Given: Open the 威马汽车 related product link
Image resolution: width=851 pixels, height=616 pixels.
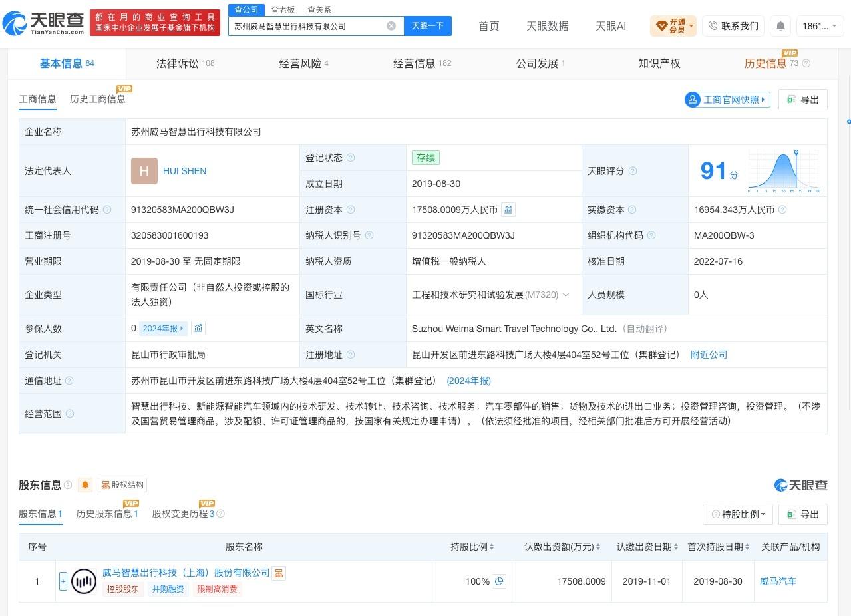Looking at the screenshot, I should tap(778, 581).
